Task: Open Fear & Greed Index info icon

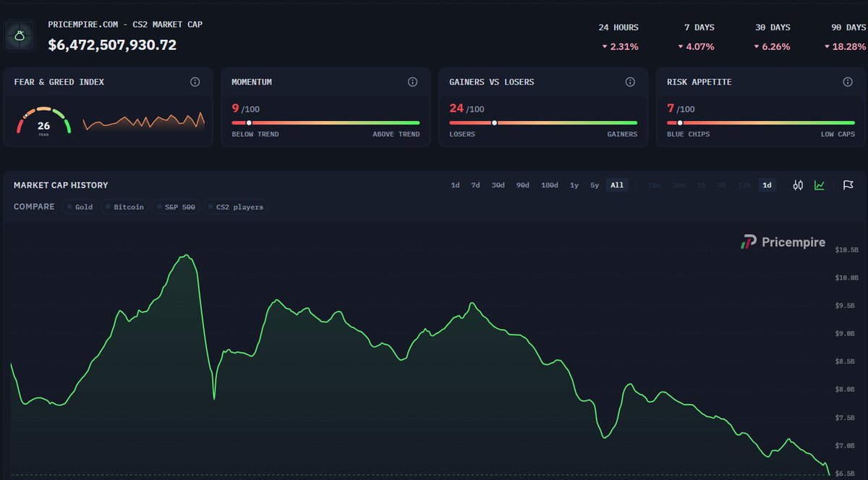Action: [x=195, y=82]
